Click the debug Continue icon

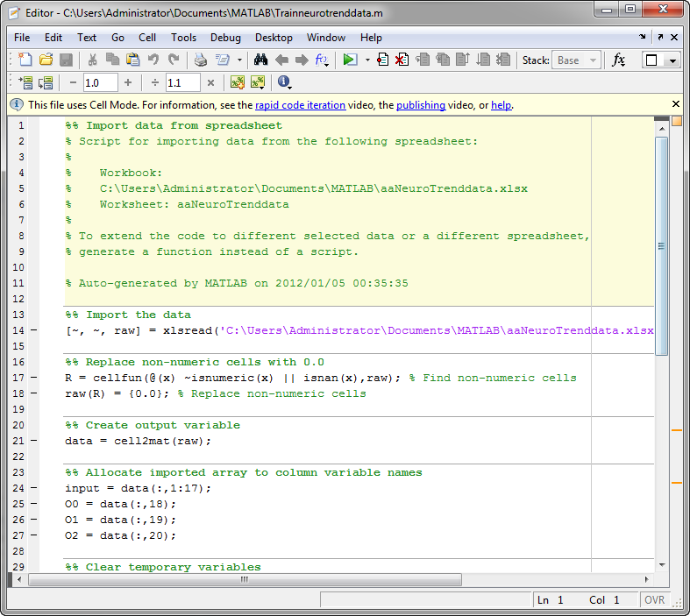[483, 60]
